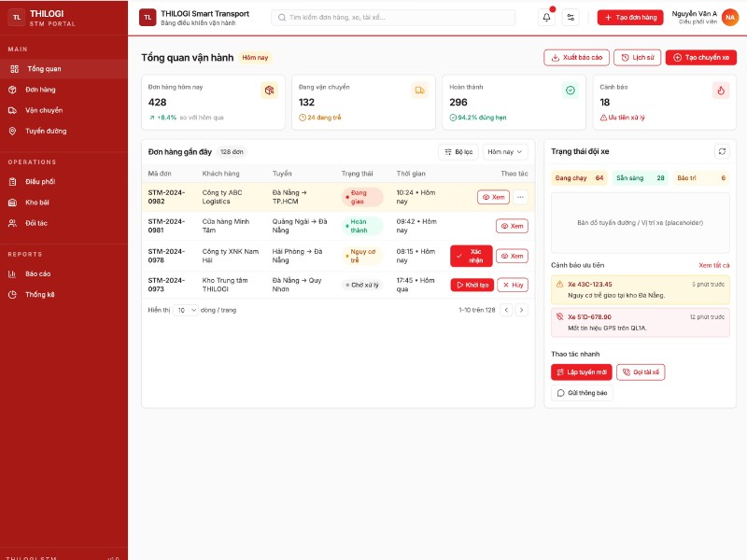Click the 'Xem tất cả' alerts link

click(x=714, y=265)
